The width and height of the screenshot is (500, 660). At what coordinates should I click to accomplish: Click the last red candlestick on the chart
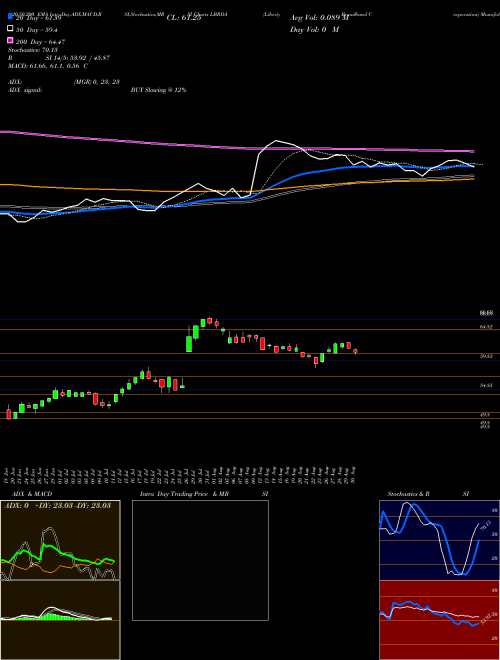(355, 351)
